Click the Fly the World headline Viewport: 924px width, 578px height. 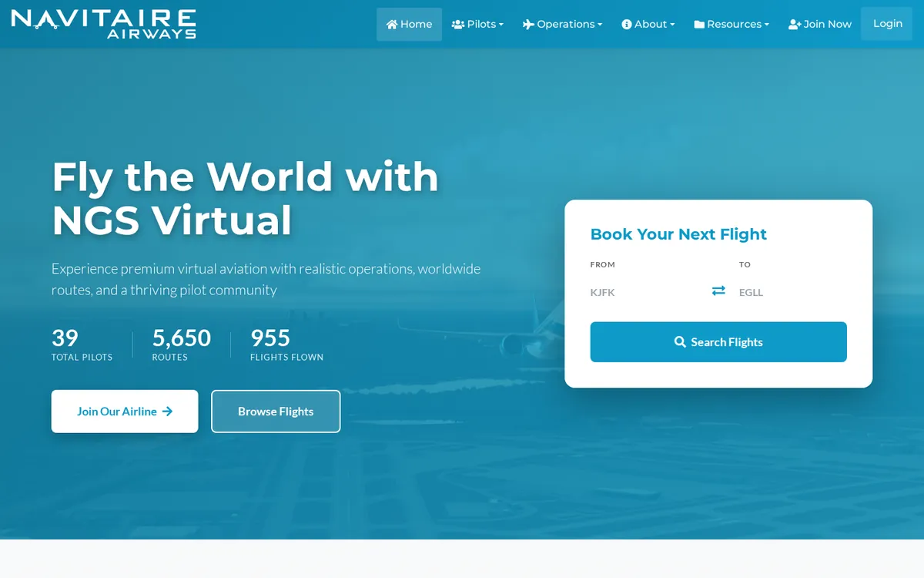245,198
